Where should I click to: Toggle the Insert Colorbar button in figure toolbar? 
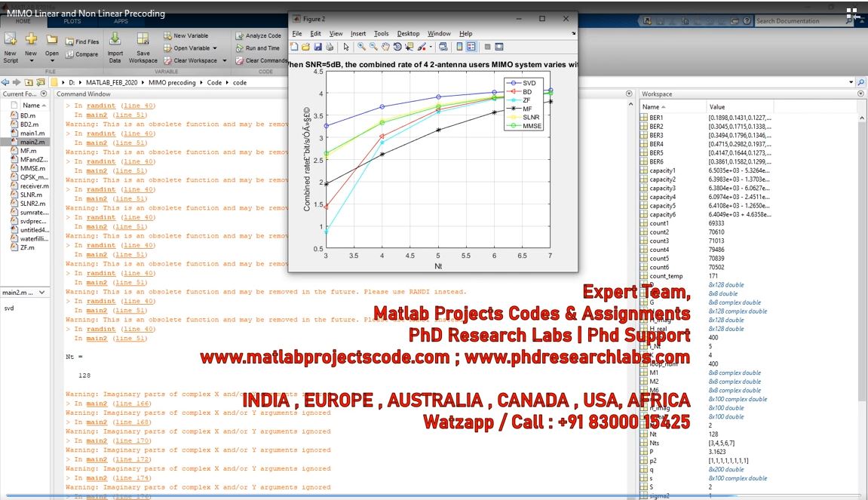point(459,47)
